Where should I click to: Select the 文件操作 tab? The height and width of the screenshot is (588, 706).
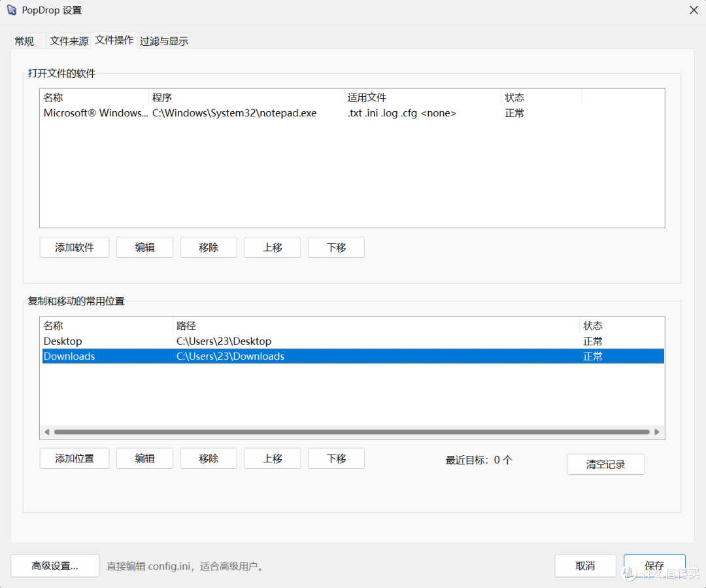114,40
